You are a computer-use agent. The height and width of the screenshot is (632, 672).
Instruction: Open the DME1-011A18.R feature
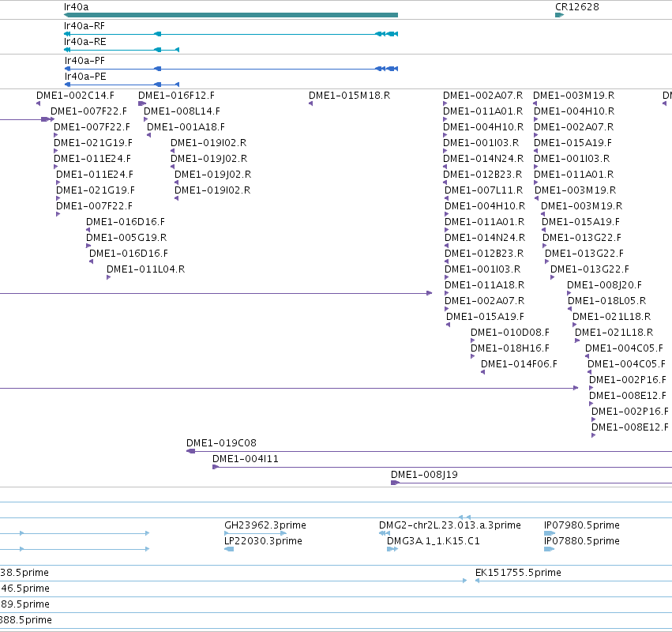pyautogui.click(x=447, y=293)
